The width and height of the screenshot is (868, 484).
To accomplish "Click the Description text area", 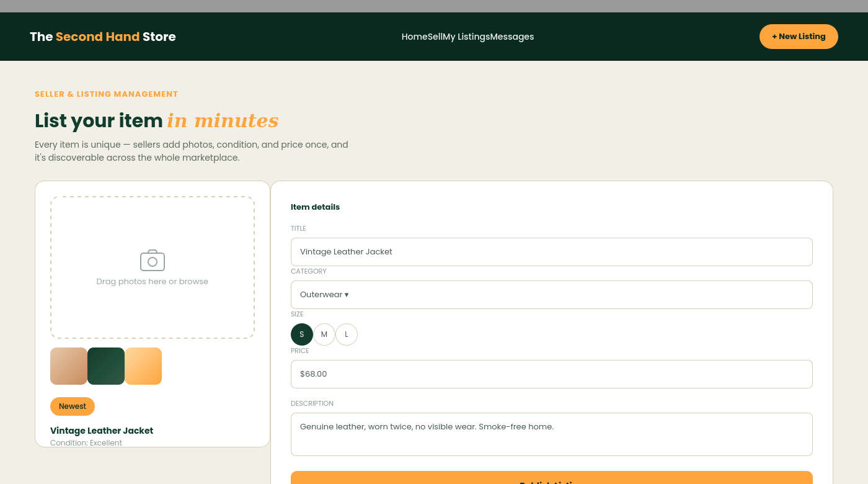I will [x=552, y=434].
